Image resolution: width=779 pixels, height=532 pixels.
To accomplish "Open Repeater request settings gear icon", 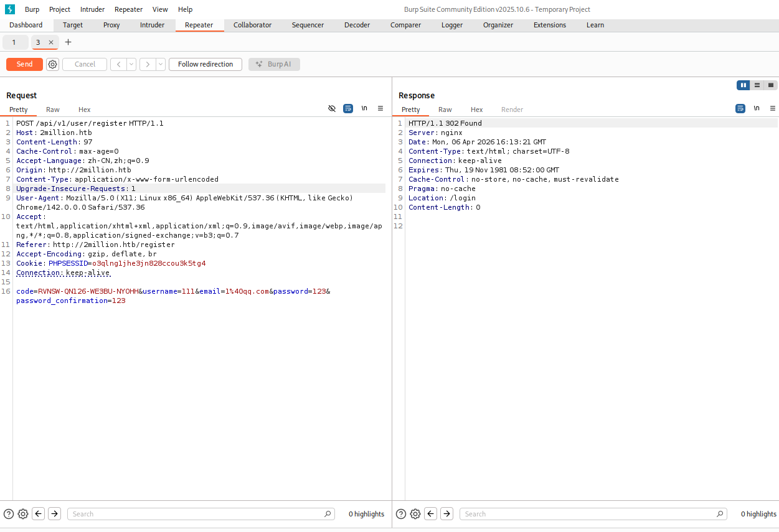I will 53,65.
